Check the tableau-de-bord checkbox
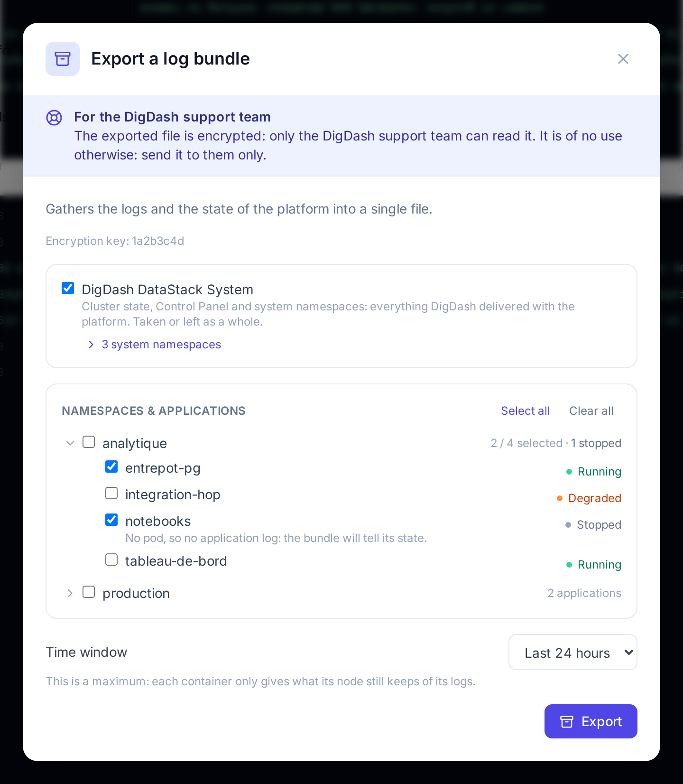 point(111,560)
